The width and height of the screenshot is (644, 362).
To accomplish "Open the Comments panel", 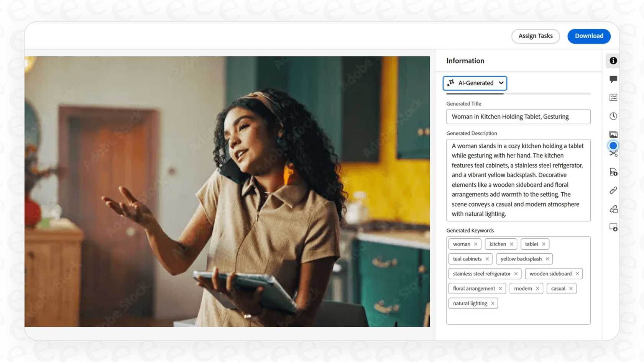I will pyautogui.click(x=613, y=79).
